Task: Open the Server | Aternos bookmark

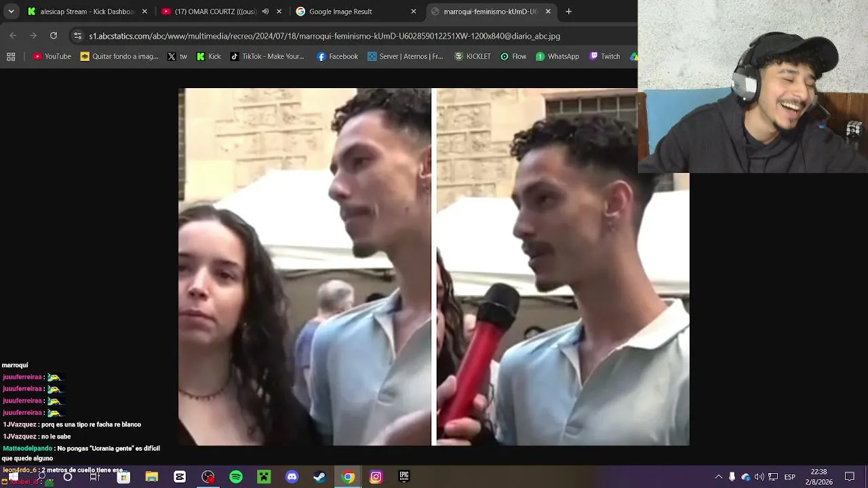Action: point(406,57)
